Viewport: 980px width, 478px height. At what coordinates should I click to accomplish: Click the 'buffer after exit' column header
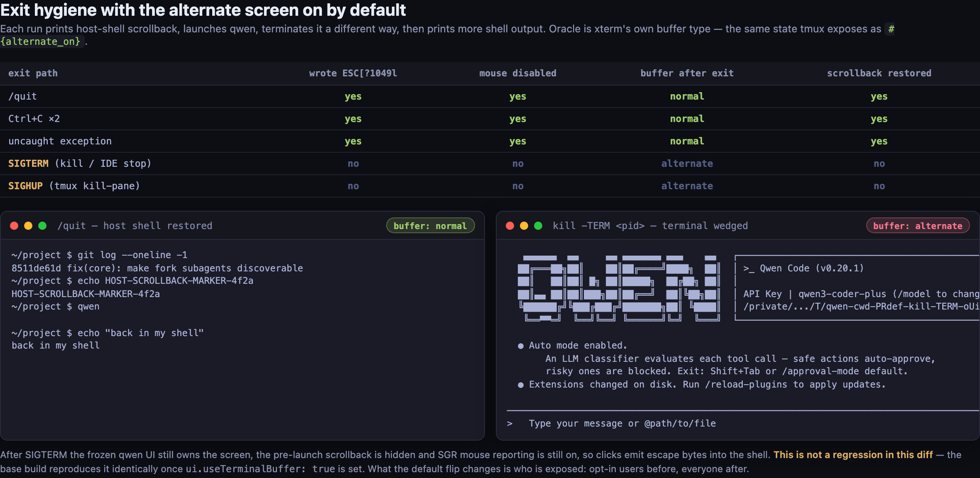687,73
